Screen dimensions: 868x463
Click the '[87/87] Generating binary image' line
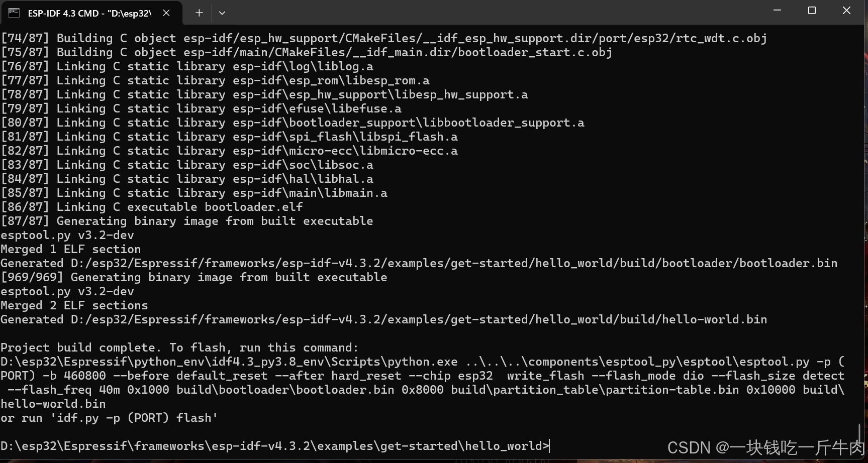coord(186,221)
